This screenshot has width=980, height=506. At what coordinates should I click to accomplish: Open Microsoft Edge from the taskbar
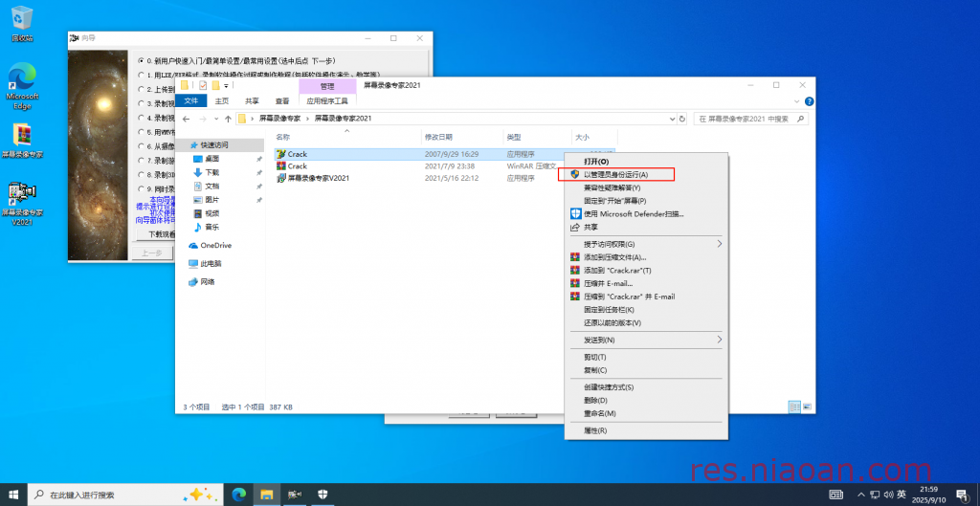239,495
